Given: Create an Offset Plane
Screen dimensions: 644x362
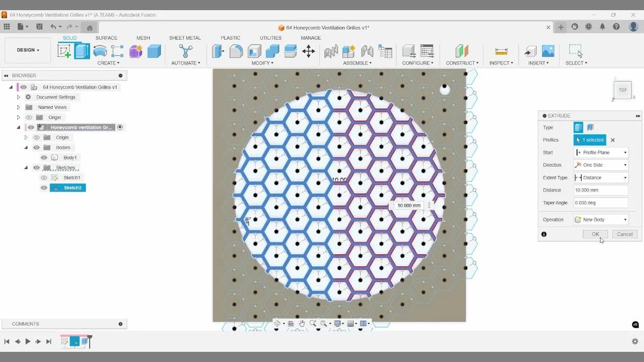Looking at the screenshot, I should click(x=462, y=51).
